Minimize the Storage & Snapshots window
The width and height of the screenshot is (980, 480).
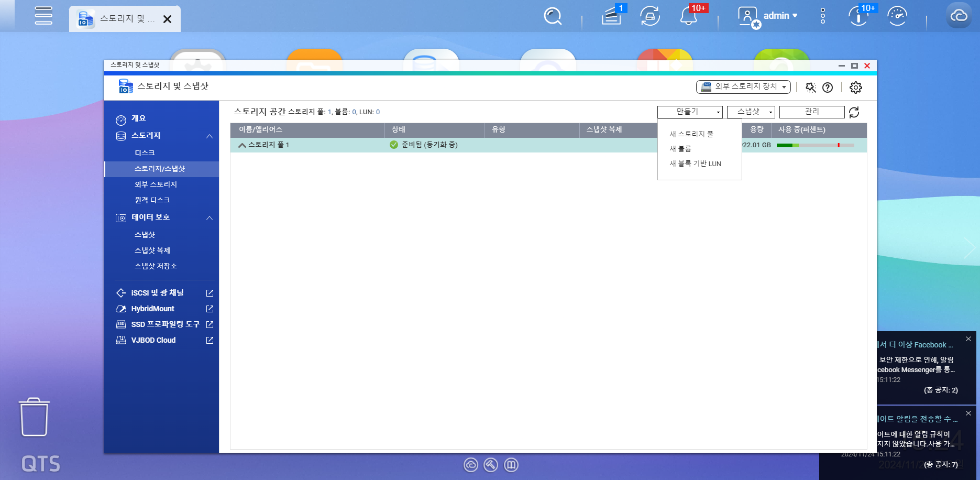click(x=842, y=66)
